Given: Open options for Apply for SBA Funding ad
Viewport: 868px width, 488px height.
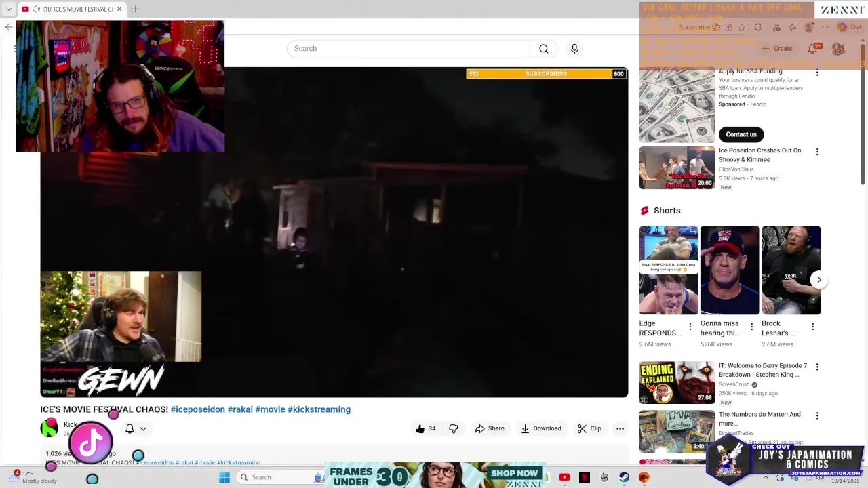Looking at the screenshot, I should [817, 72].
